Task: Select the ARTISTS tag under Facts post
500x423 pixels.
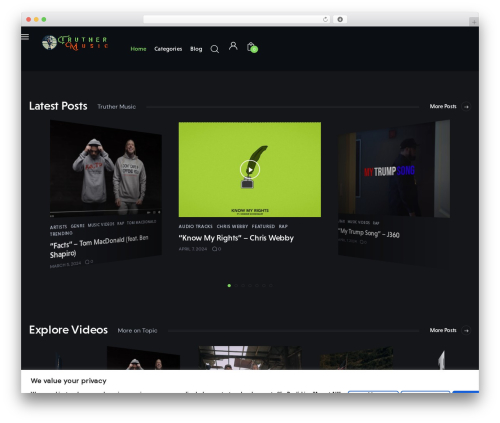Action: click(58, 227)
